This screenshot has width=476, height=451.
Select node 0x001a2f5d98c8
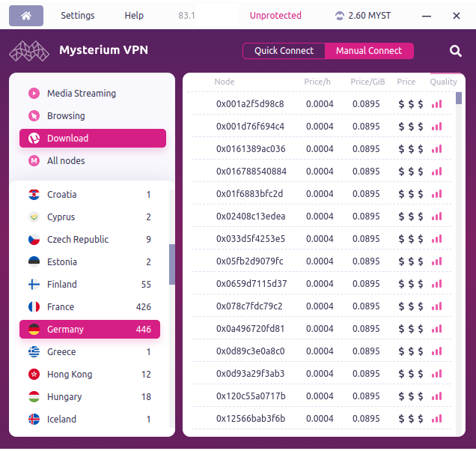point(250,104)
